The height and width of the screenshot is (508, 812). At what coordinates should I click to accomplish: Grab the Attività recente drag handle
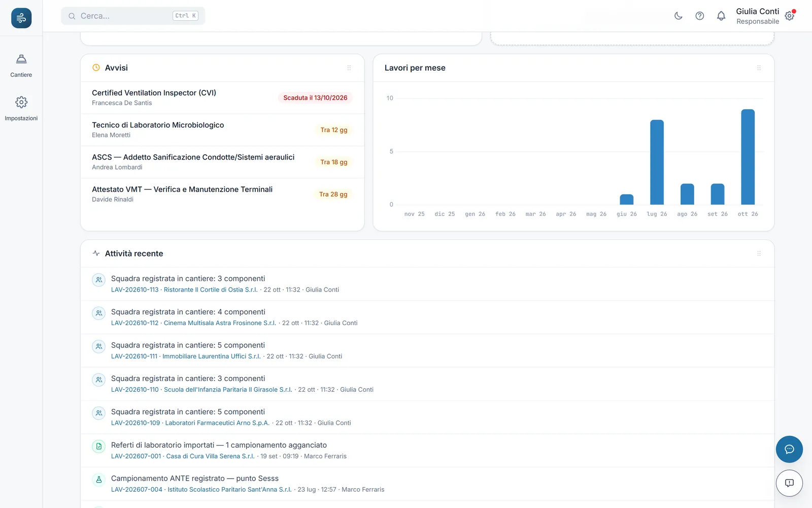pos(759,253)
